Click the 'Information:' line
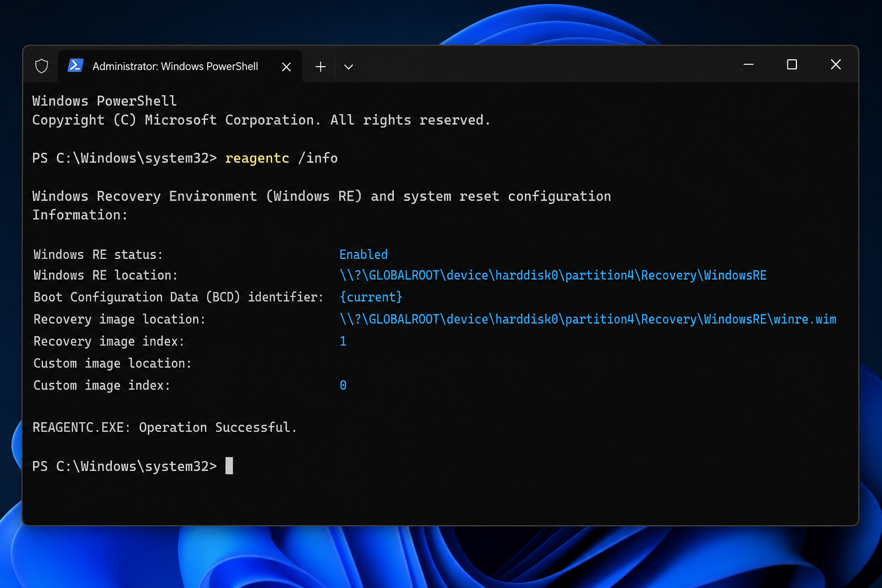The width and height of the screenshot is (882, 588). [80, 215]
